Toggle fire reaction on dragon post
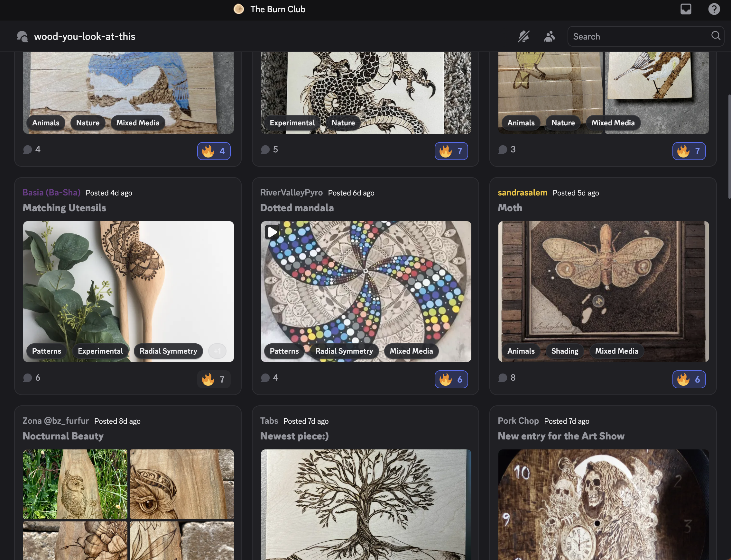 tap(451, 151)
